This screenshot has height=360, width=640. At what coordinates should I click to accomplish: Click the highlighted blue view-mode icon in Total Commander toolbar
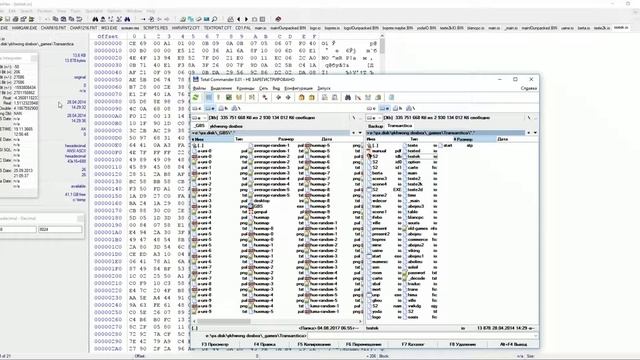(x=209, y=98)
